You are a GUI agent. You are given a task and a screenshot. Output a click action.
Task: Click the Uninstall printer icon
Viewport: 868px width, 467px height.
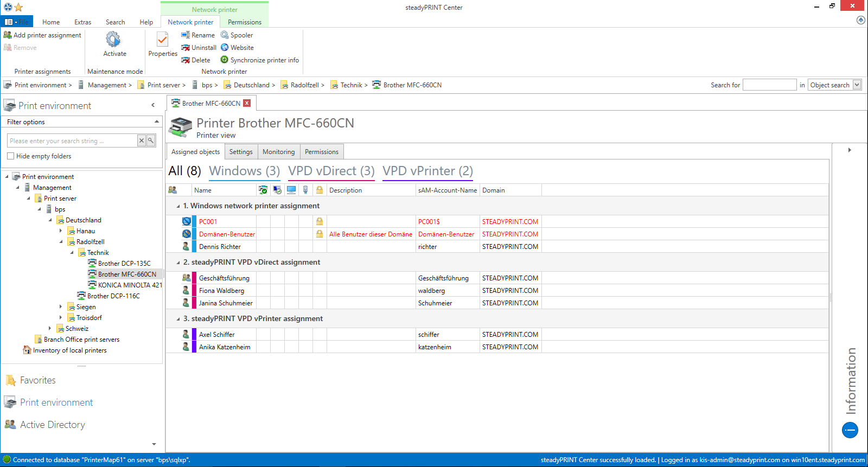[x=186, y=47]
